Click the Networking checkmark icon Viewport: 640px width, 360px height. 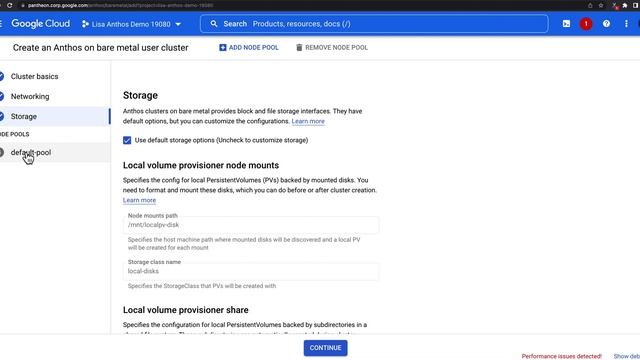[x=1, y=96]
